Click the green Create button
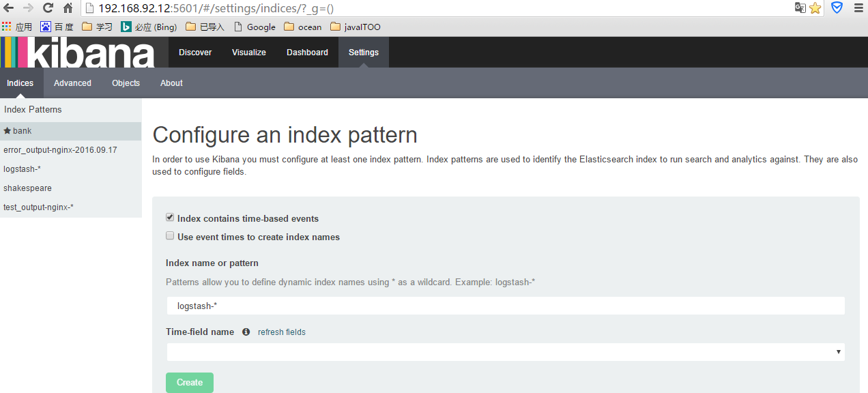This screenshot has width=868, height=393. tap(190, 383)
